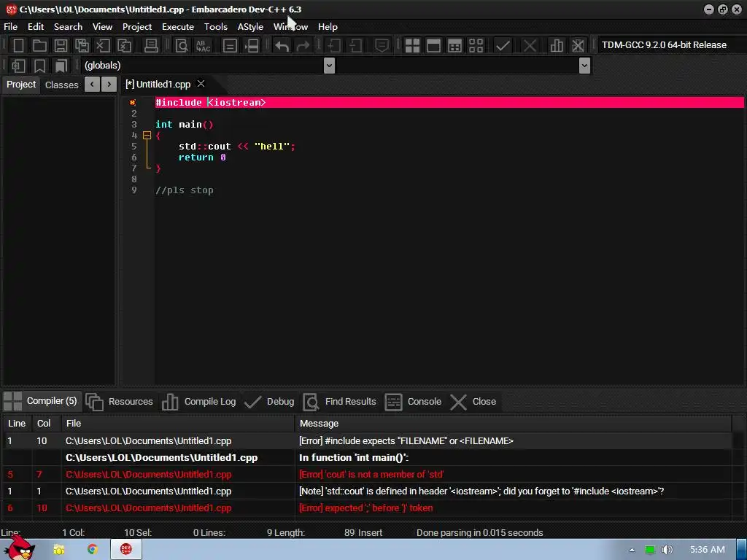Click the volume speaker tray icon
This screenshot has width=747, height=560.
(x=667, y=550)
